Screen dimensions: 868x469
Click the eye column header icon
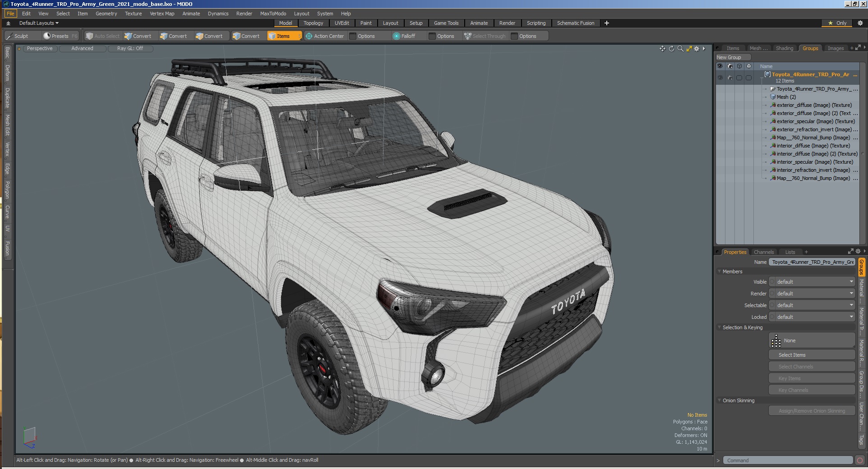[720, 66]
